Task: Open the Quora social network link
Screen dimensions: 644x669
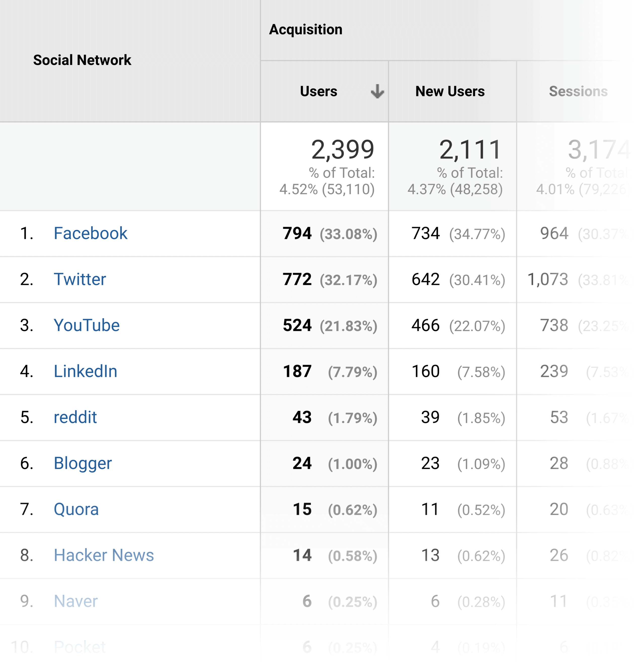Action: pos(76,509)
